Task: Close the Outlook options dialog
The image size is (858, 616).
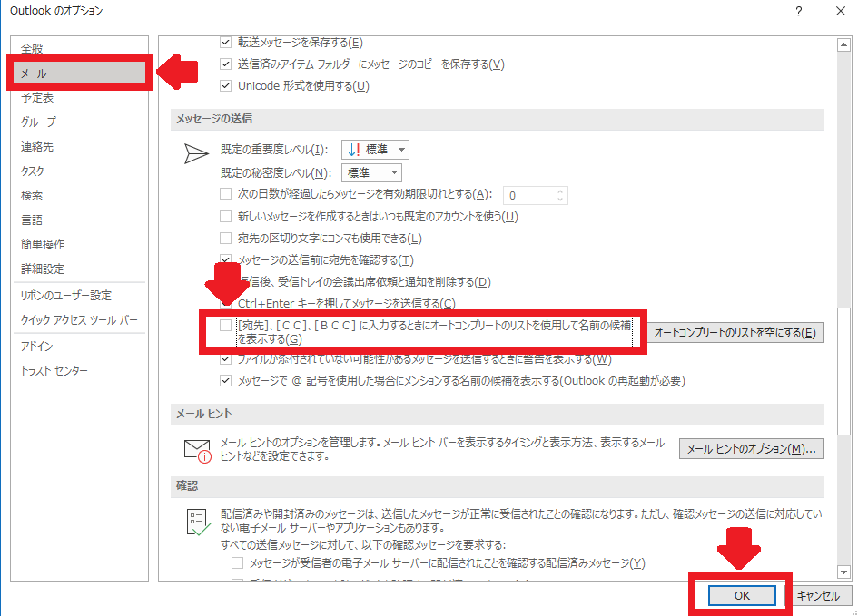Action: [841, 11]
